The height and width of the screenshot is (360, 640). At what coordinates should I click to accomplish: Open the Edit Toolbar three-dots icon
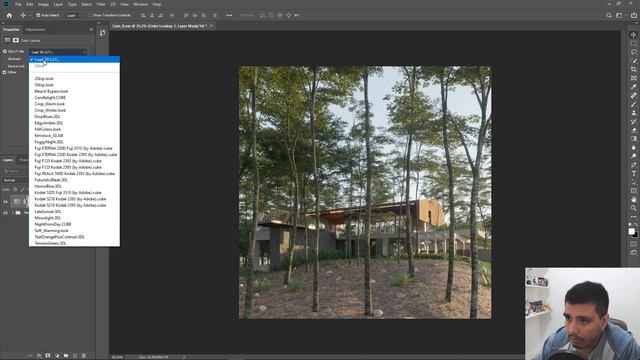tap(633, 217)
